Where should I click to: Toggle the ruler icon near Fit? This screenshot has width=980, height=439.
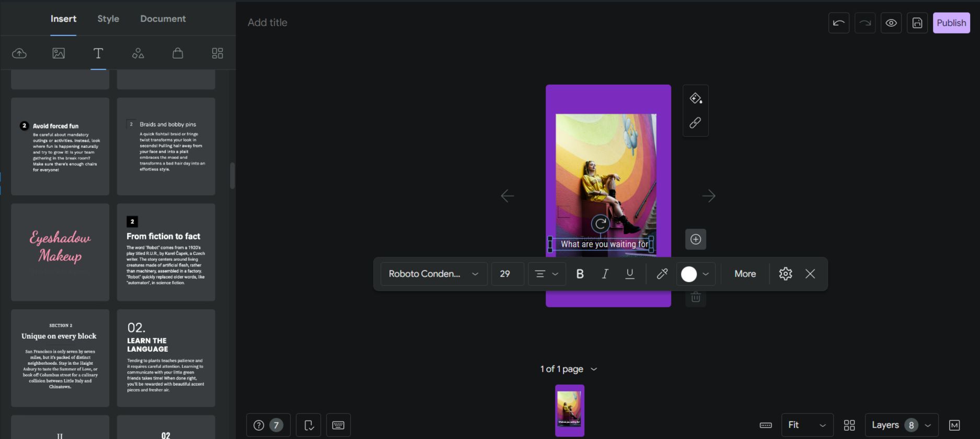[x=766, y=425]
